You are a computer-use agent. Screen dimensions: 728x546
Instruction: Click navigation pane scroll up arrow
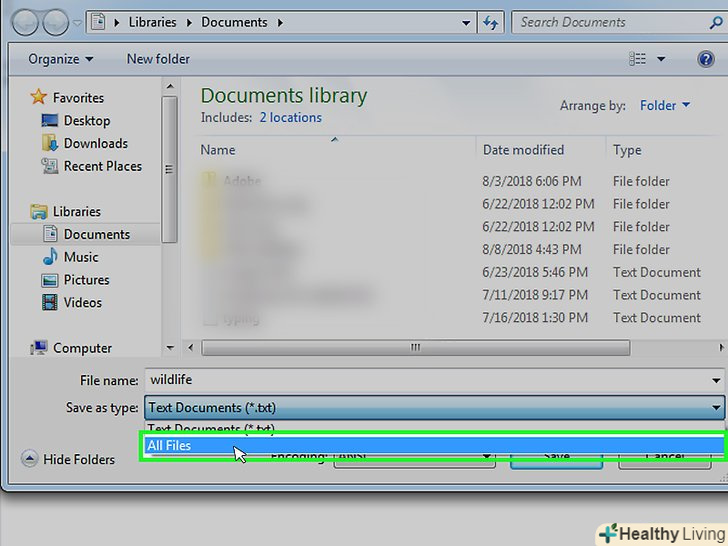(x=170, y=86)
